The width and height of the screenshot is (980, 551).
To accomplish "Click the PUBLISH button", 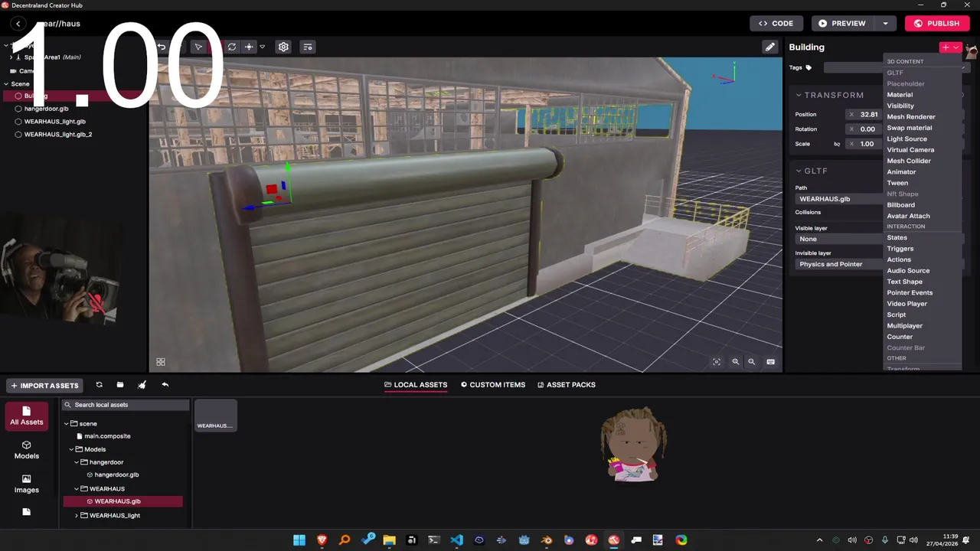I will click(x=937, y=24).
